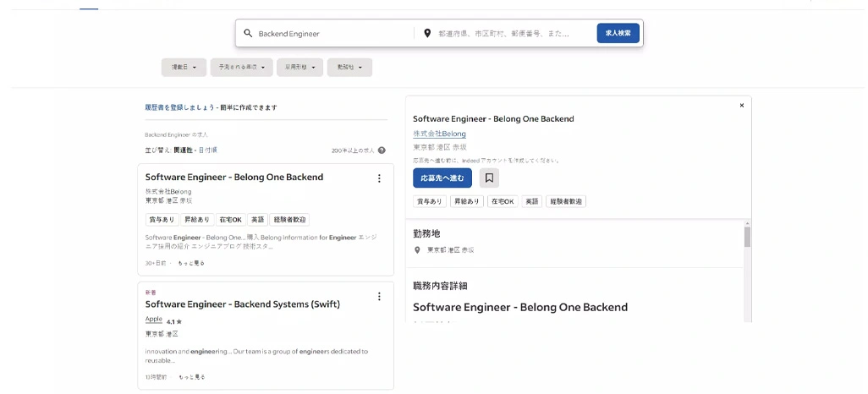Close the job detail panel with the X
868x394 pixels.
(742, 105)
